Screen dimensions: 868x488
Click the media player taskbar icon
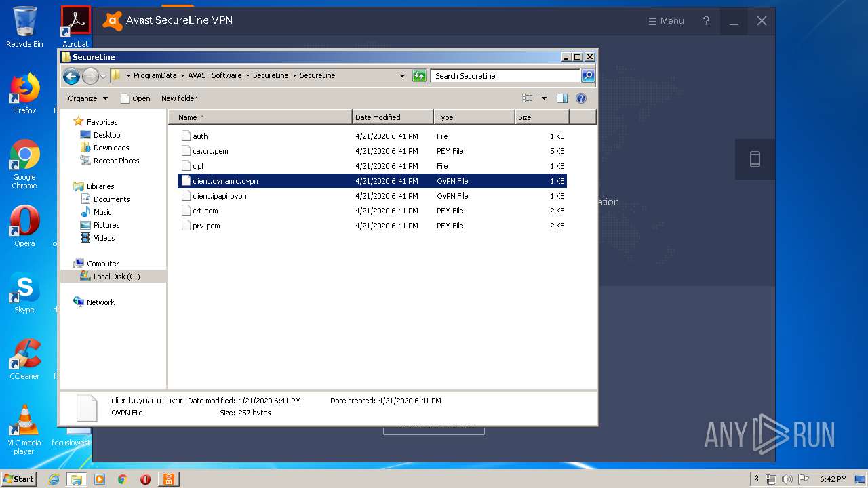(100, 479)
